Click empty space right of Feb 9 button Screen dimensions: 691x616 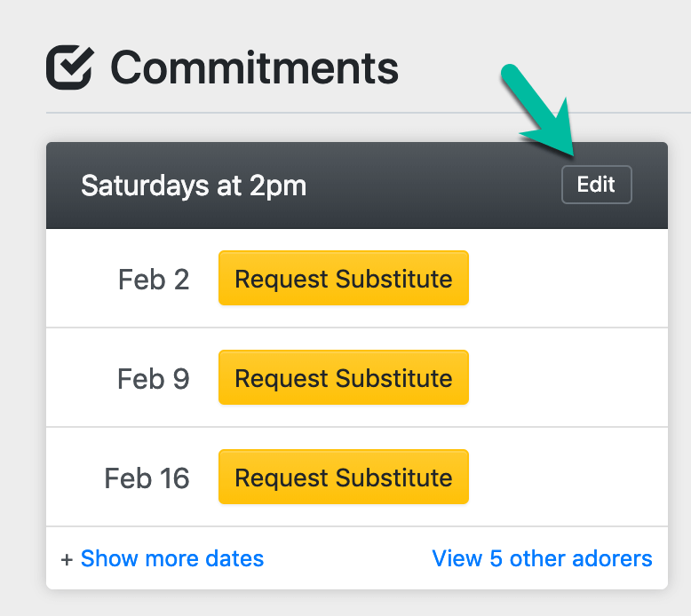click(x=568, y=378)
